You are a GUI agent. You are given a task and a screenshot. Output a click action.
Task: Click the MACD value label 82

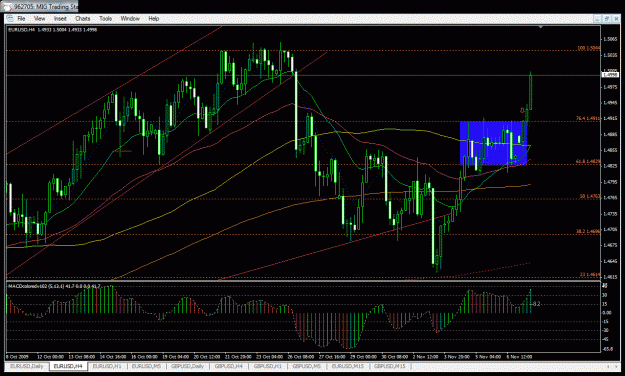click(537, 304)
